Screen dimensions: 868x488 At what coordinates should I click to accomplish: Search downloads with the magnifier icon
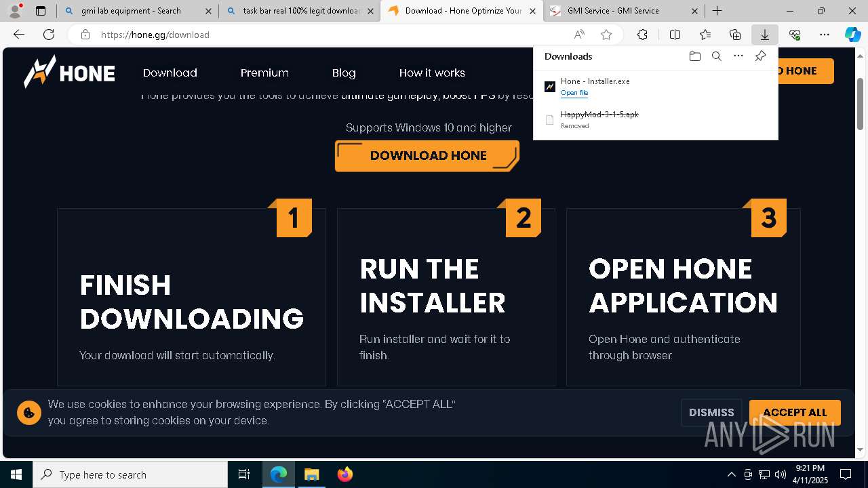click(716, 56)
